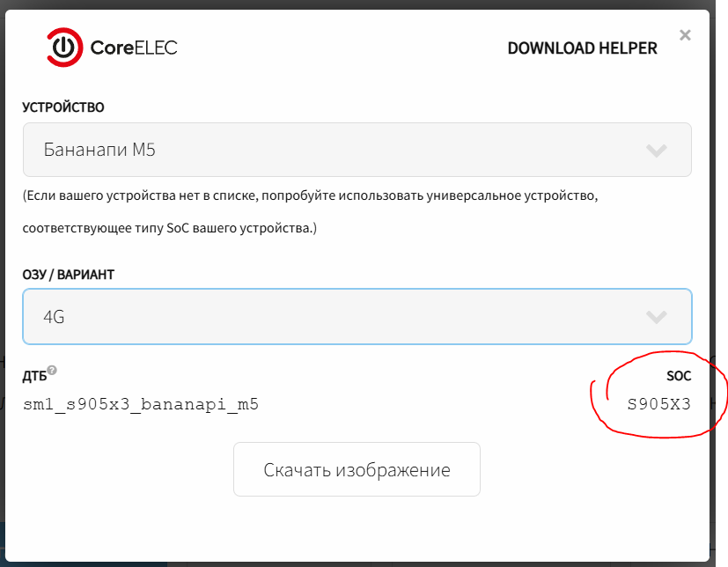Image resolution: width=728 pixels, height=567 pixels.
Task: Click the hint line starting with соответствующее типу SoC
Action: tap(170, 229)
